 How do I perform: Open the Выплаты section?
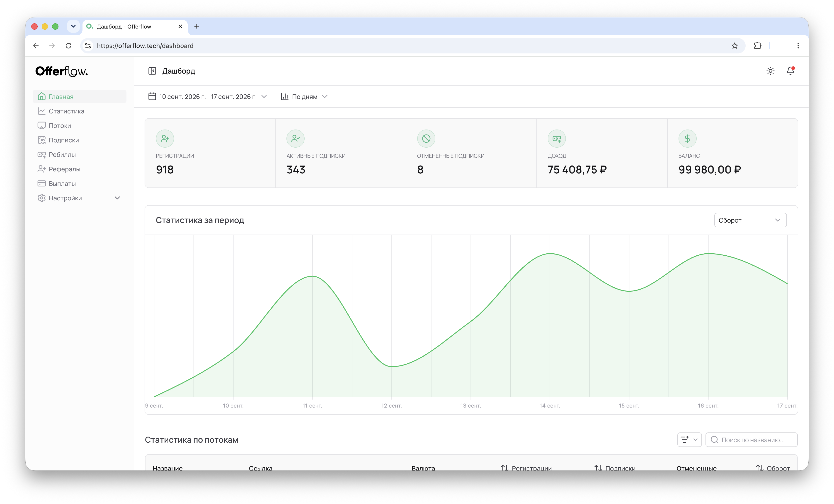point(80,184)
